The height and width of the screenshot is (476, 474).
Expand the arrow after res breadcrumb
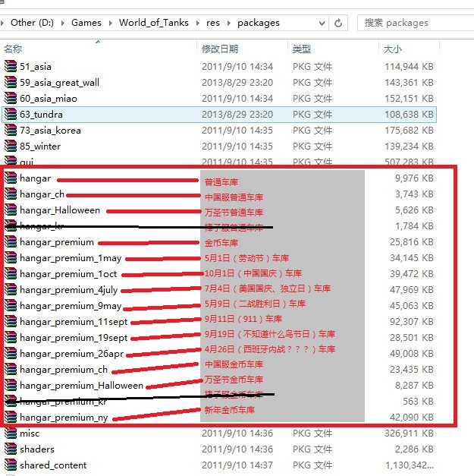pyautogui.click(x=229, y=23)
